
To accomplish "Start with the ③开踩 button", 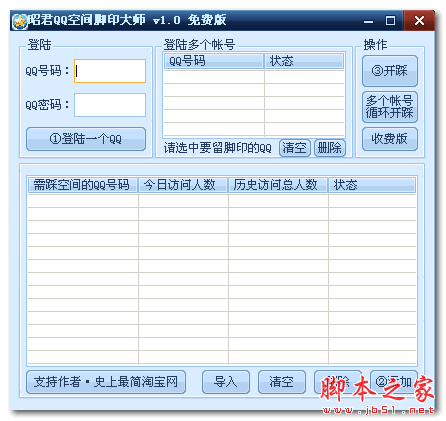I will point(390,71).
